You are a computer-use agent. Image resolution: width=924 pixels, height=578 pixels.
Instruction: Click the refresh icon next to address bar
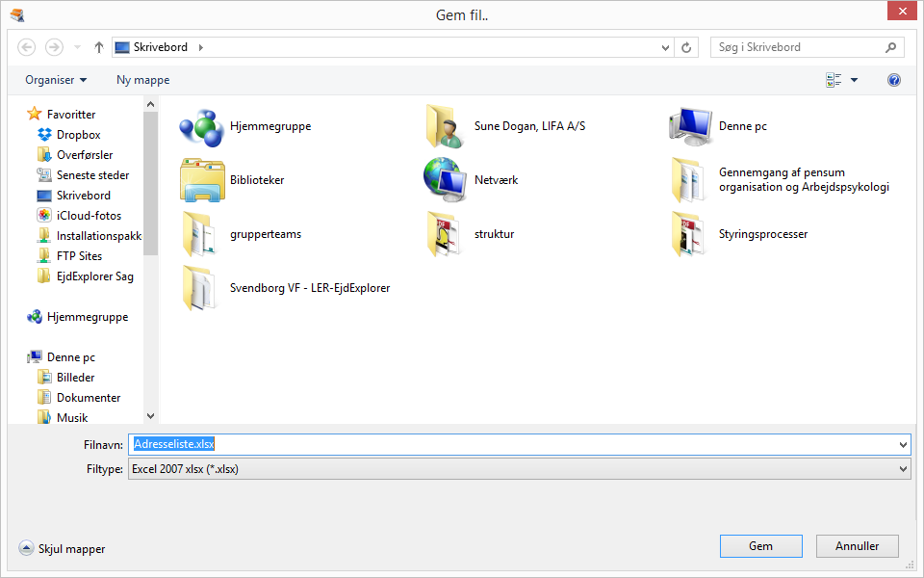(x=686, y=46)
